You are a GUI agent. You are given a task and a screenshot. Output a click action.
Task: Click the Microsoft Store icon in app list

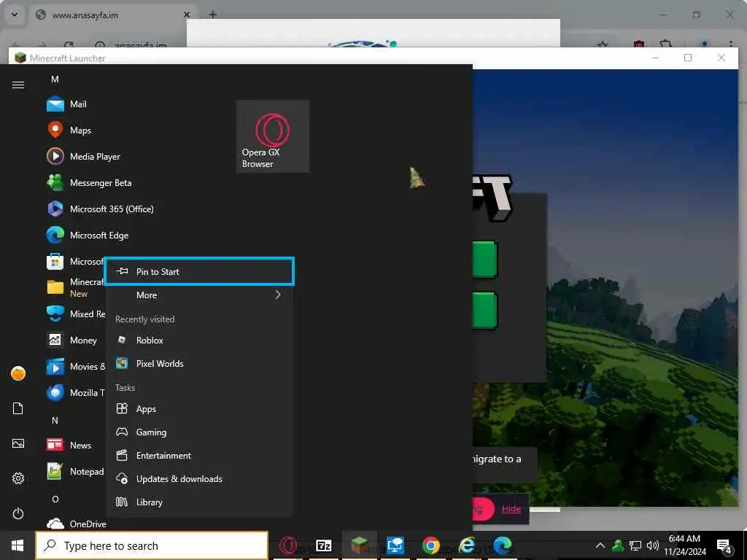click(55, 262)
